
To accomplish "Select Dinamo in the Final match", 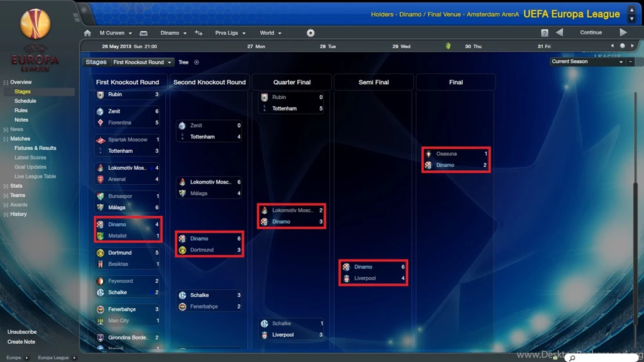I will pyautogui.click(x=445, y=165).
